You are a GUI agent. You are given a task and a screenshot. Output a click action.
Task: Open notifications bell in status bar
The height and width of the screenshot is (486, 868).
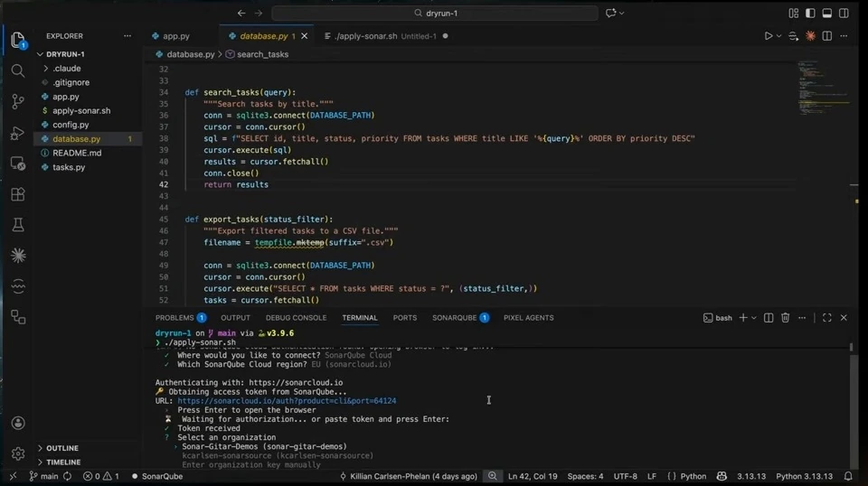[848, 476]
